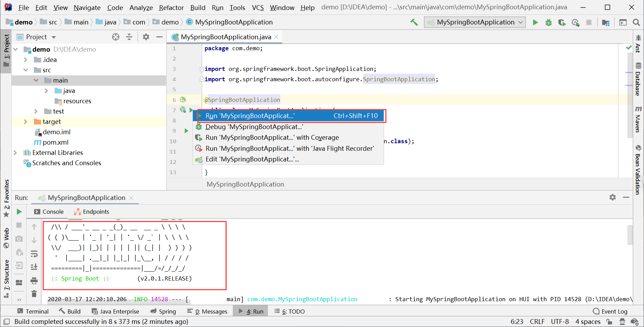The width and height of the screenshot is (644, 327).
Task: Expand the java folder
Action: [46, 91]
